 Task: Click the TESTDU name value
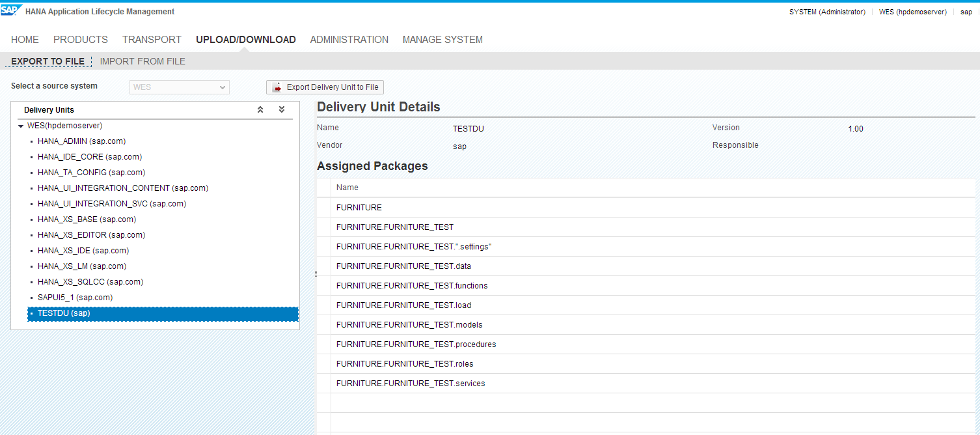coord(469,129)
